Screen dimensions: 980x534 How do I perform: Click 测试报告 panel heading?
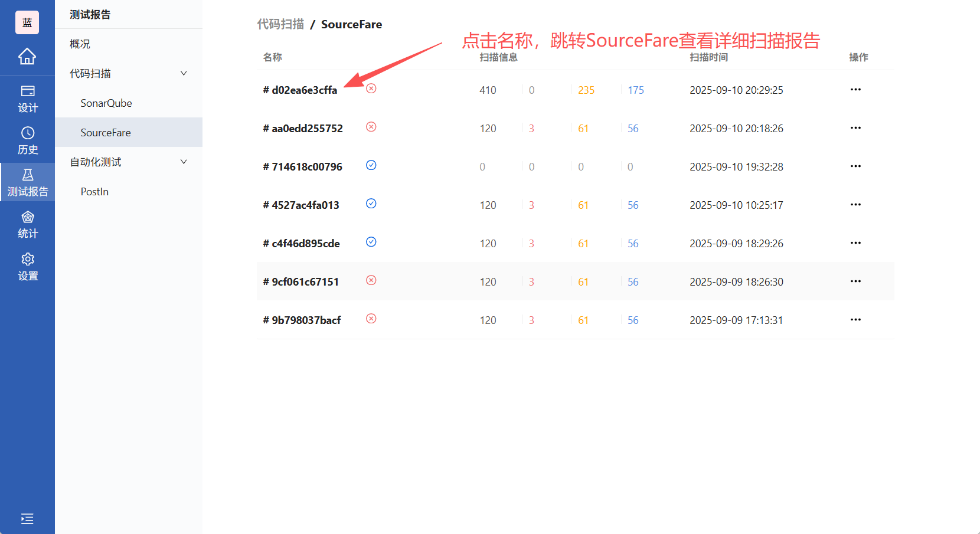click(90, 15)
